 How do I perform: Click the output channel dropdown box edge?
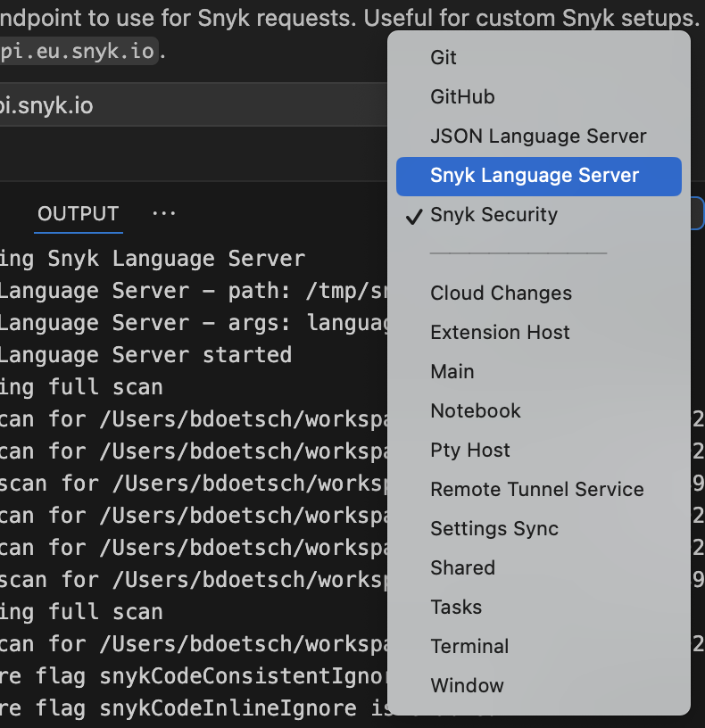click(x=697, y=214)
